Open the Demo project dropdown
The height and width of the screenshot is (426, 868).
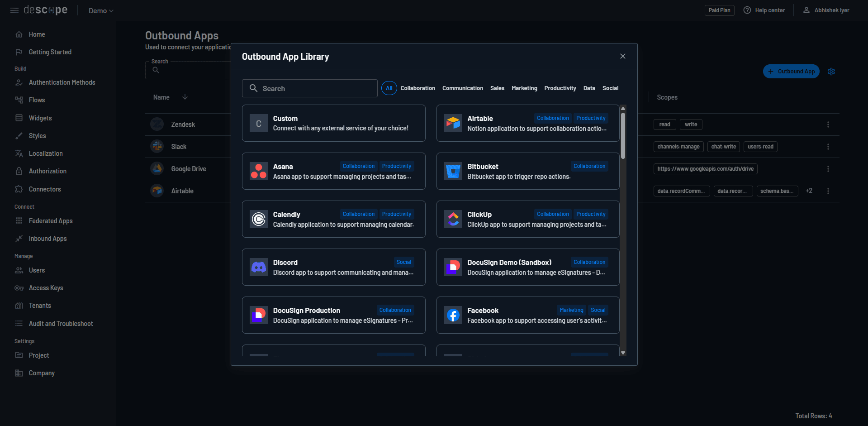pyautogui.click(x=100, y=10)
